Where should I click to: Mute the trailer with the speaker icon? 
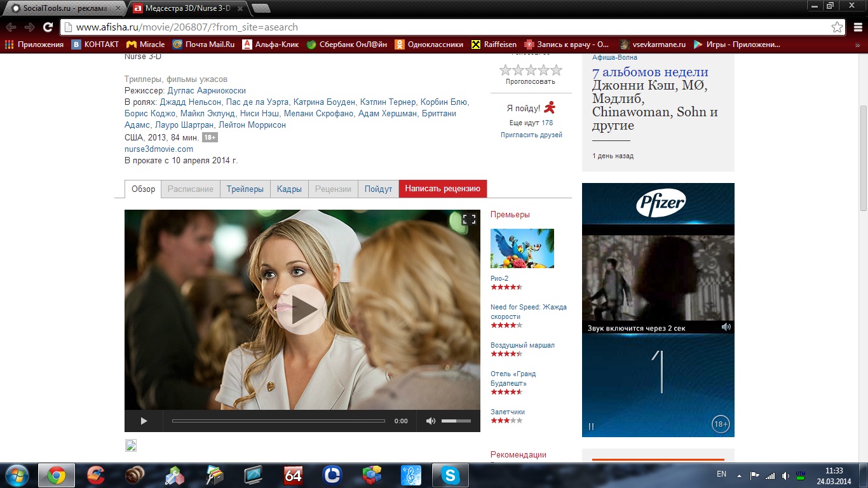[x=430, y=421]
